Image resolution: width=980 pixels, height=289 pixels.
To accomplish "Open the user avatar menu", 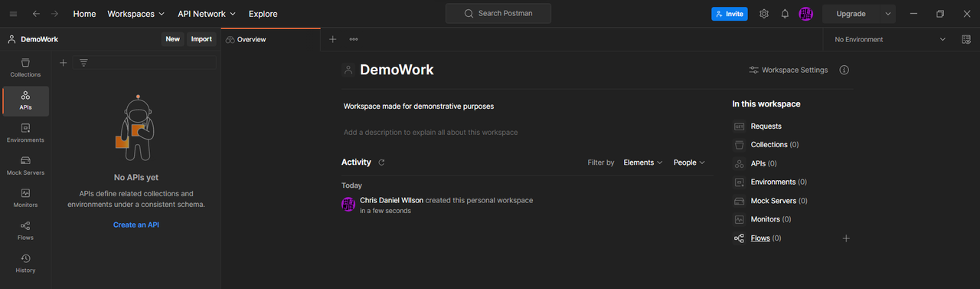I will point(806,14).
